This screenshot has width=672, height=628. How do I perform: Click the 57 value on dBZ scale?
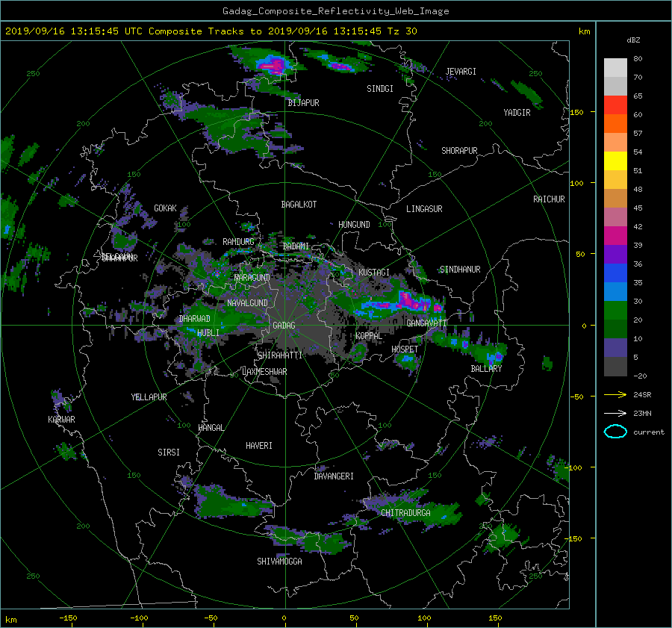pyautogui.click(x=638, y=134)
